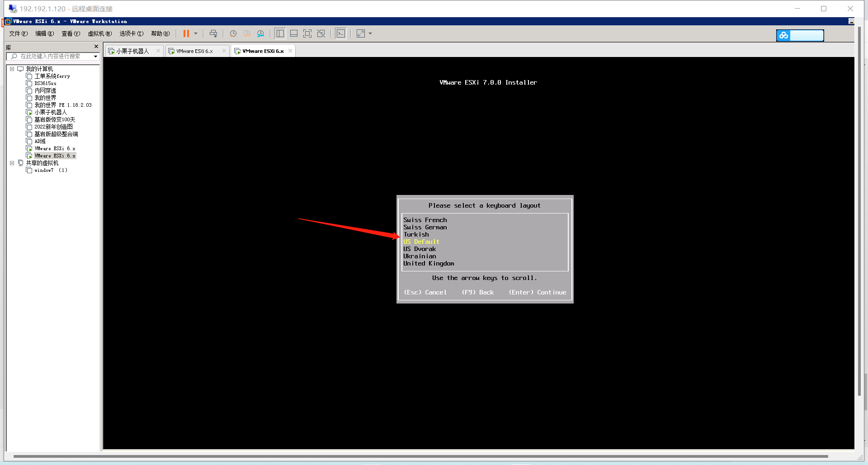This screenshot has width=868, height=465.
Task: Click (F9) Back in installer
Action: (478, 293)
